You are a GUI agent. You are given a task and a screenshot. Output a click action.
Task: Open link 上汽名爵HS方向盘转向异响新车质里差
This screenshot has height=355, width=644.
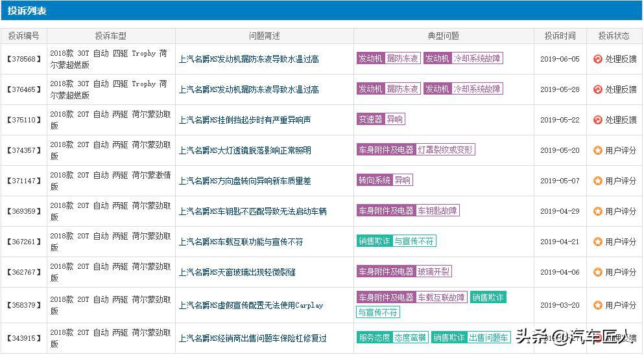point(244,181)
